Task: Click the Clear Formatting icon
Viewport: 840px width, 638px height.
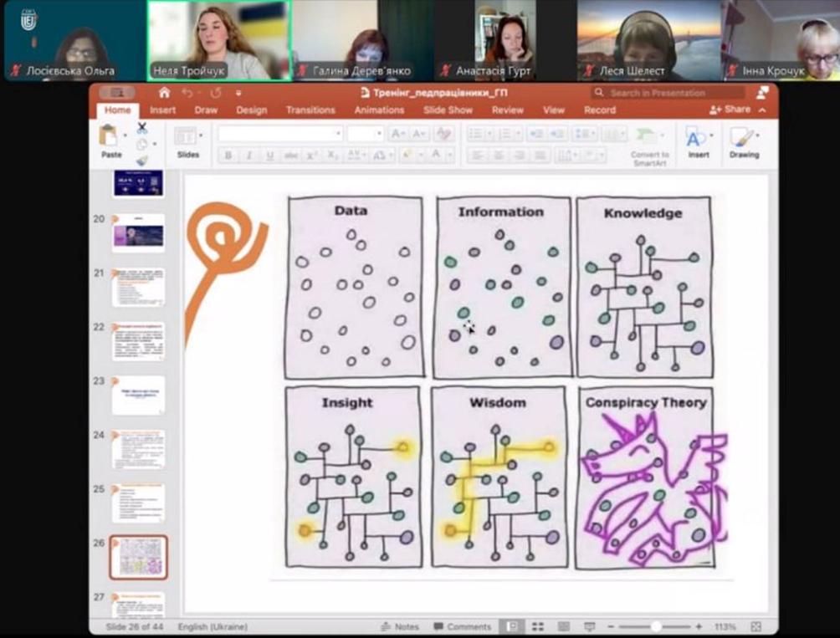Action: (443, 134)
